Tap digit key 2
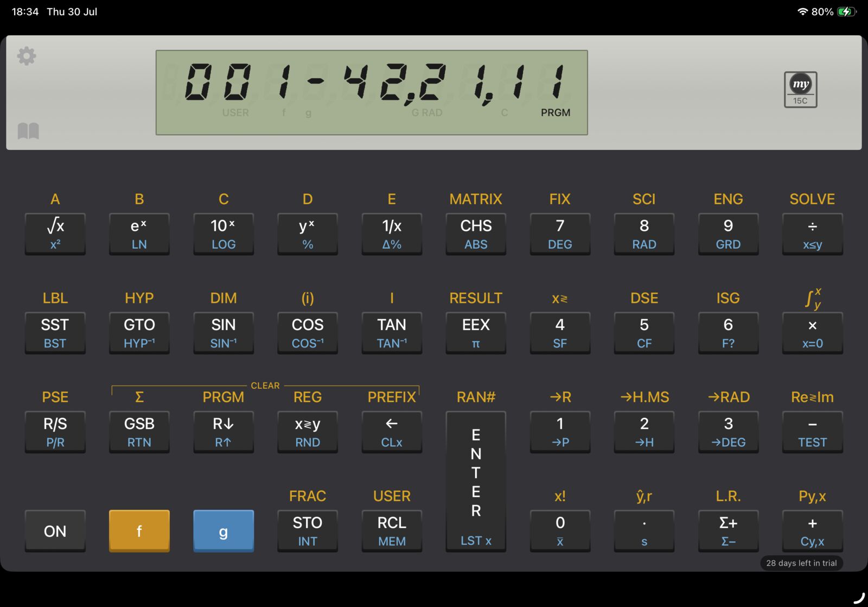The image size is (868, 607). (x=644, y=432)
